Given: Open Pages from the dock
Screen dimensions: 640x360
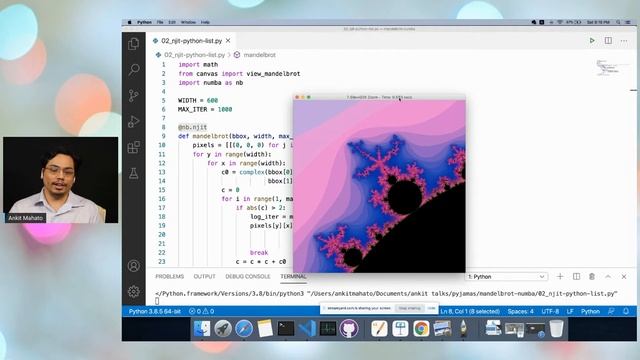Looking at the screenshot, I should [379, 328].
